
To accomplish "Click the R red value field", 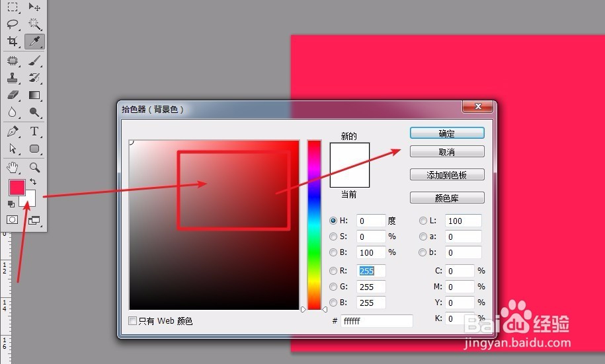I will click(371, 271).
